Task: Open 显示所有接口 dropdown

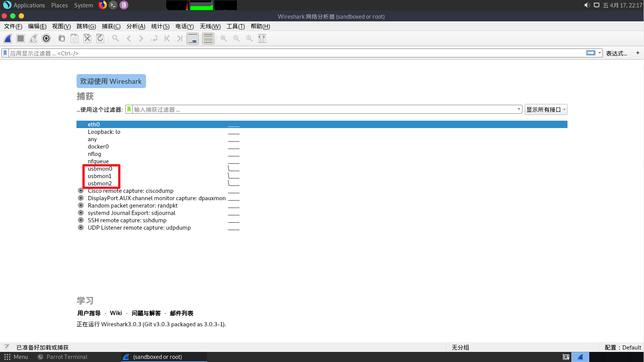Action: coord(546,109)
